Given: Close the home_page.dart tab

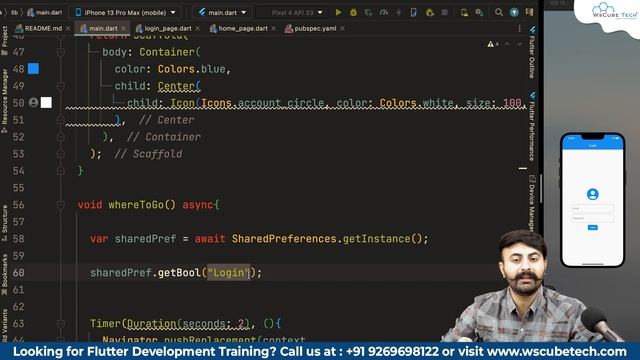Looking at the screenshot, I should pyautogui.click(x=273, y=28).
